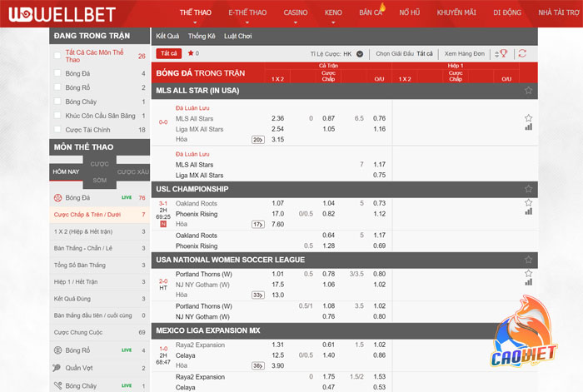This screenshot has height=392, width=583.
Task: Click the refresh odds icon
Action: [522, 53]
